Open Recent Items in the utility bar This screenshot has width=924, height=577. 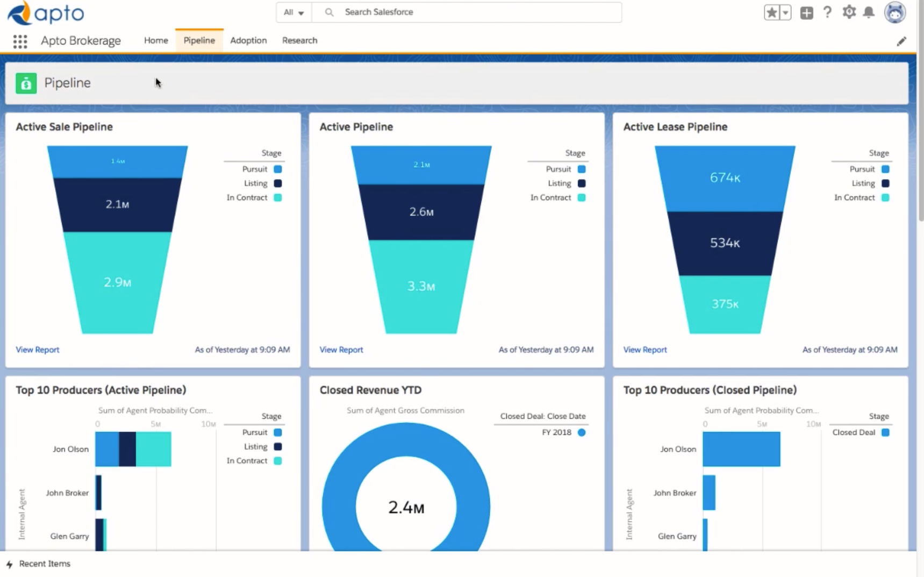45,564
